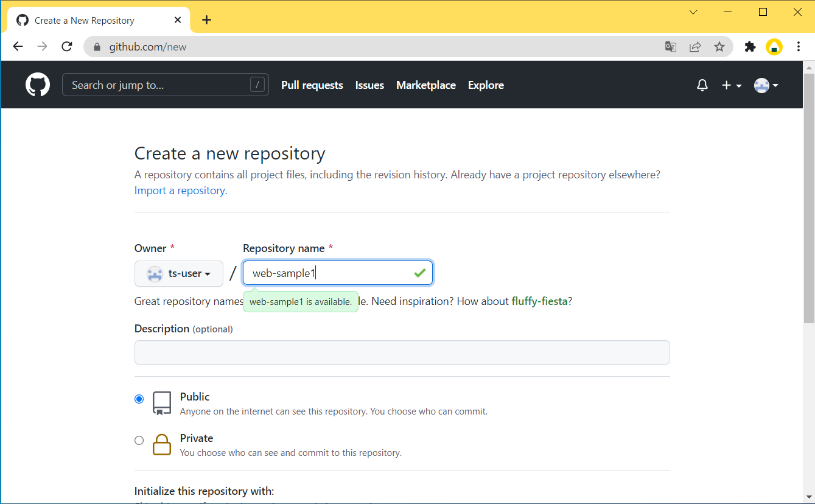Screen dimensions: 815x504
Task: Click the Create a new repository heading
Action: [230, 153]
